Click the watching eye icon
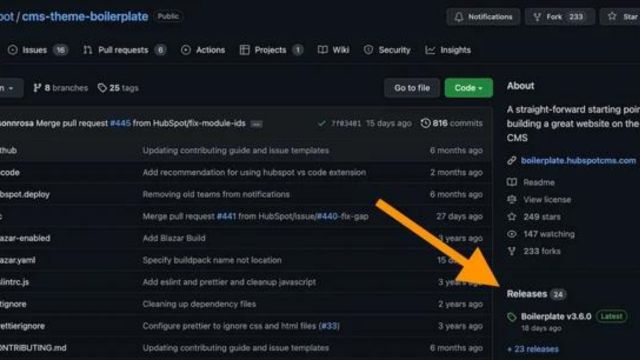The width and height of the screenshot is (640, 360). pyautogui.click(x=511, y=234)
